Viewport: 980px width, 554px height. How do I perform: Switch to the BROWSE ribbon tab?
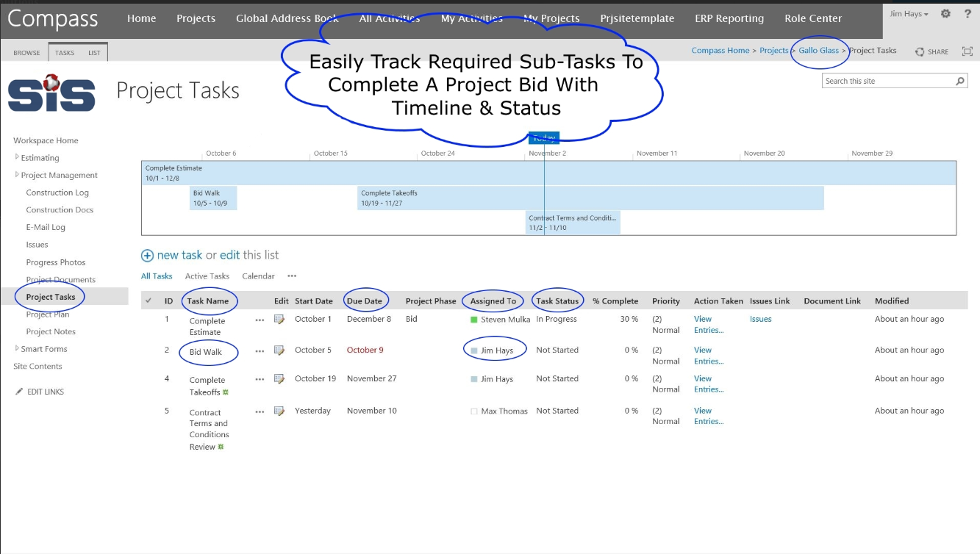click(28, 52)
